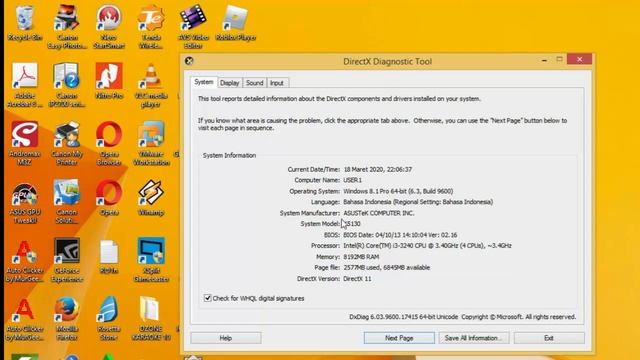
Task: Click the Computer Name value USER1
Action: tap(353, 180)
